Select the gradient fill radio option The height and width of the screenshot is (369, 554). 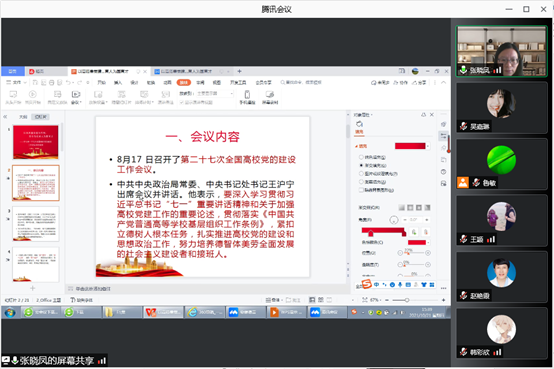point(361,165)
